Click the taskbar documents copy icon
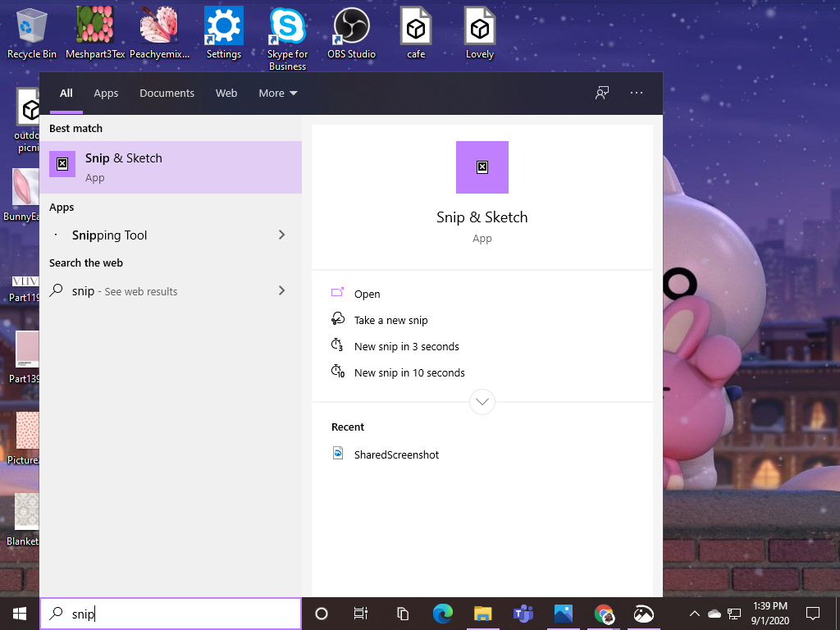Viewport: 840px width, 630px height. [x=402, y=614]
